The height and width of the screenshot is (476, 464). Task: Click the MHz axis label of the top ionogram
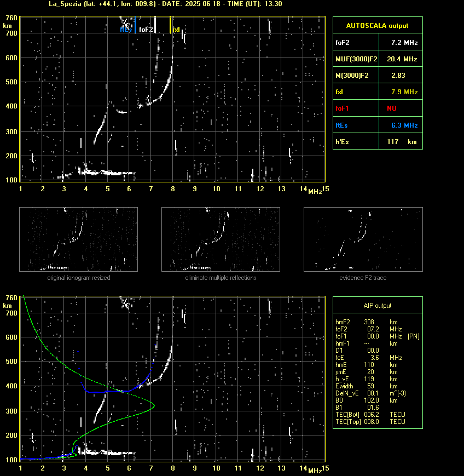click(315, 192)
